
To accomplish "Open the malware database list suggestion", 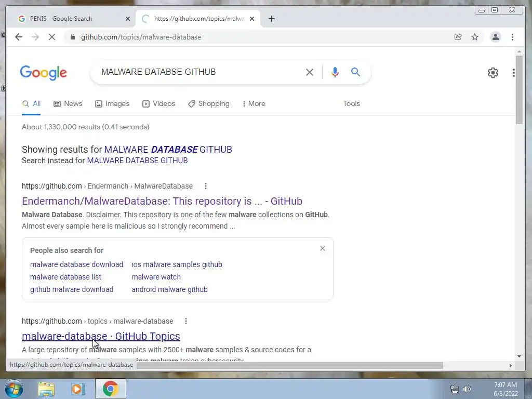I will 65,277.
